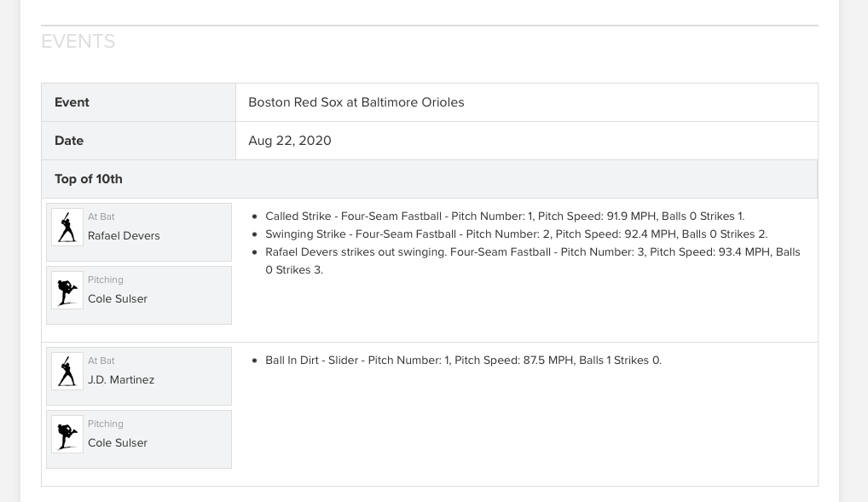Click the Pitching label in Martinez's at-bat
Screen dimensions: 868x502
(x=105, y=424)
